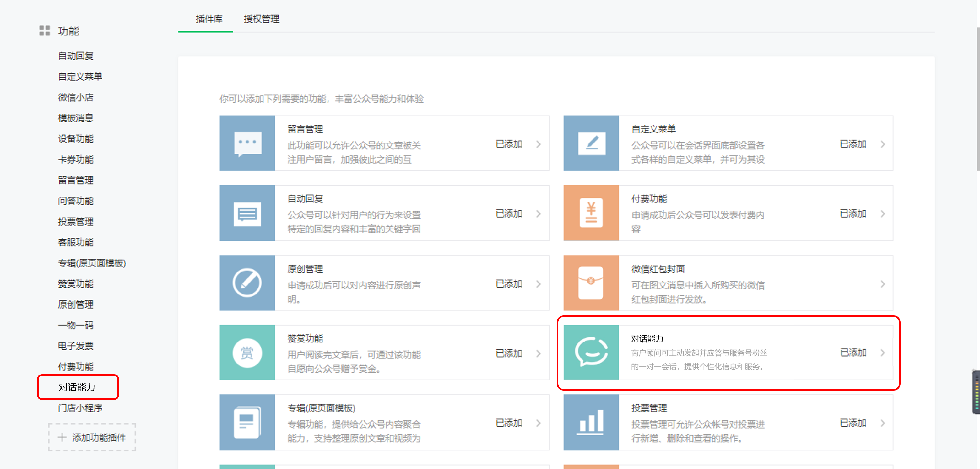Click the vertical scrollbar on right edge

(x=978, y=99)
